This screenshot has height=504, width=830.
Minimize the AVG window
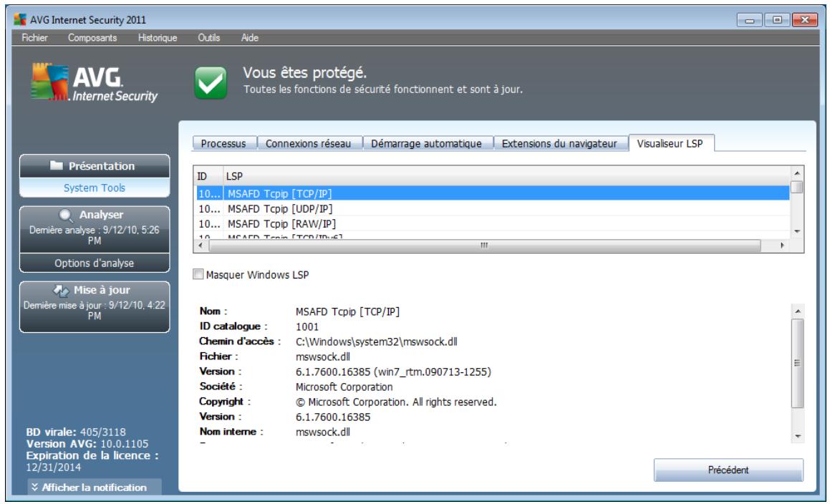750,20
